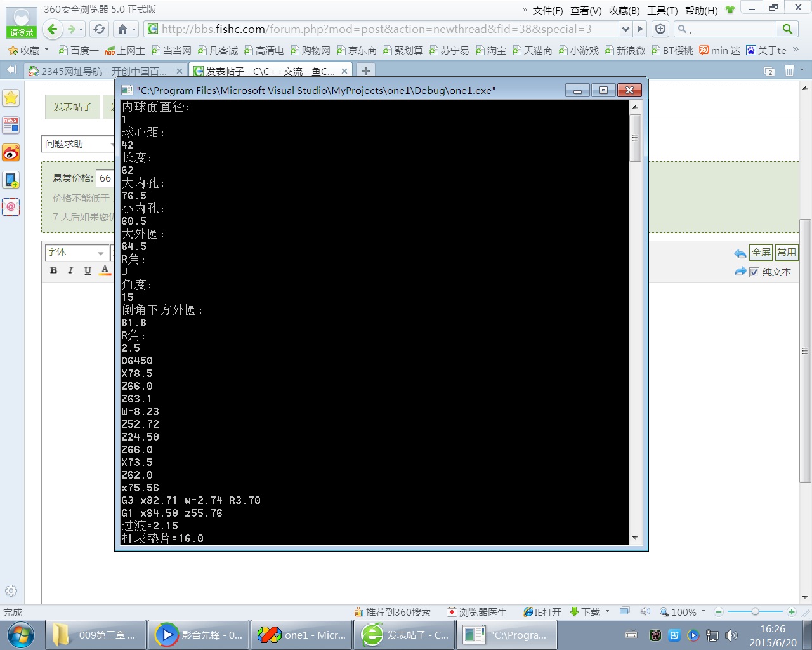Toggle the sidebar collapse arrow beside tabs
Image resolution: width=812 pixels, height=650 pixels.
(11, 70)
